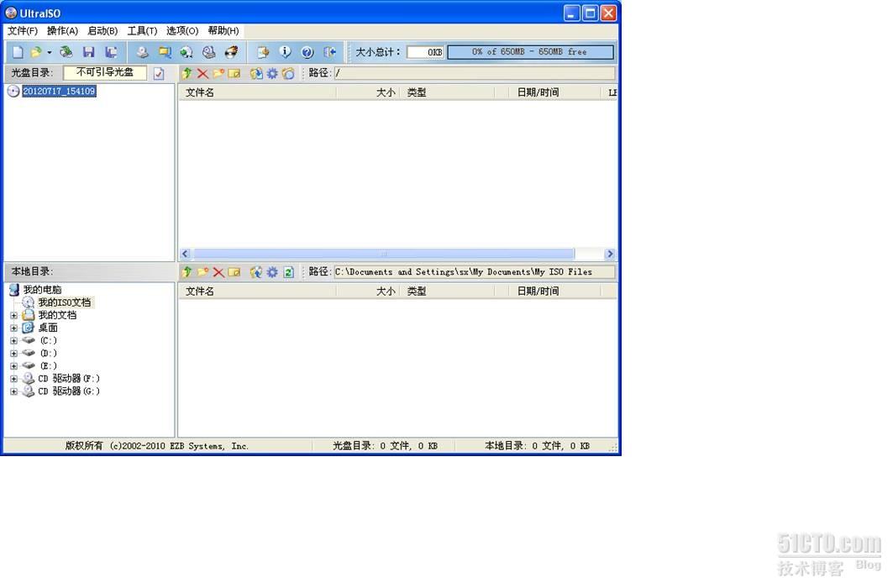This screenshot has width=893, height=588.
Task: Click Extract icon in disc panel toolbar
Action: pyautogui.click(x=256, y=73)
